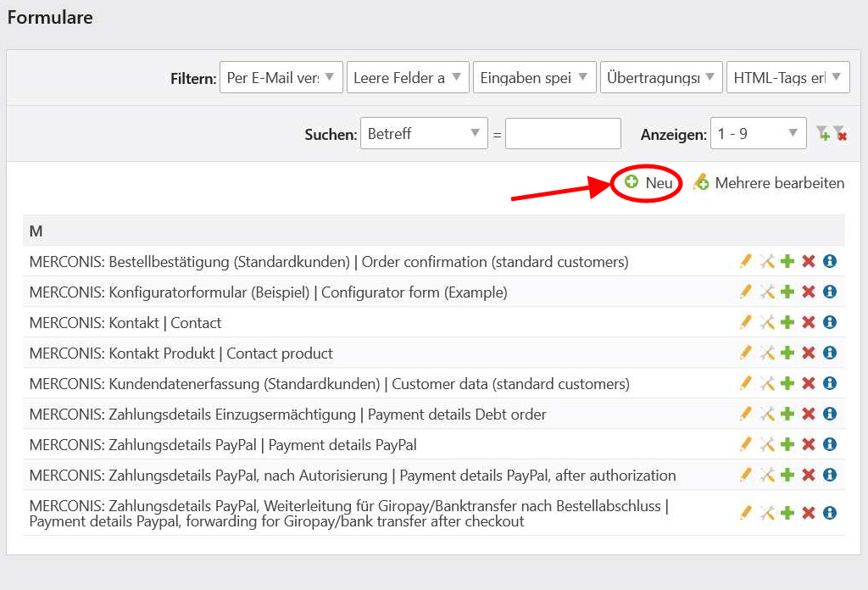Open the Betreff search field dropdown
Screen dimensions: 868x590
pos(424,133)
